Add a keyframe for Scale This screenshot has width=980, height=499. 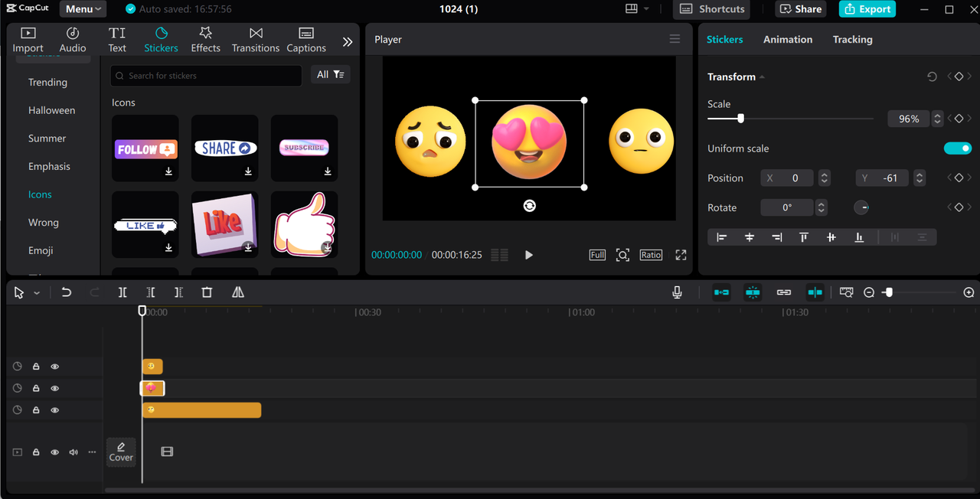click(959, 119)
